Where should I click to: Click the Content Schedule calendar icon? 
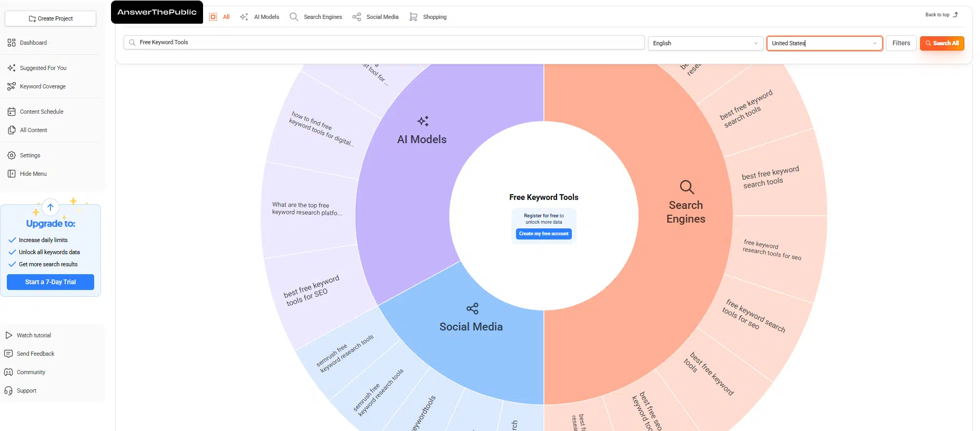pos(12,112)
